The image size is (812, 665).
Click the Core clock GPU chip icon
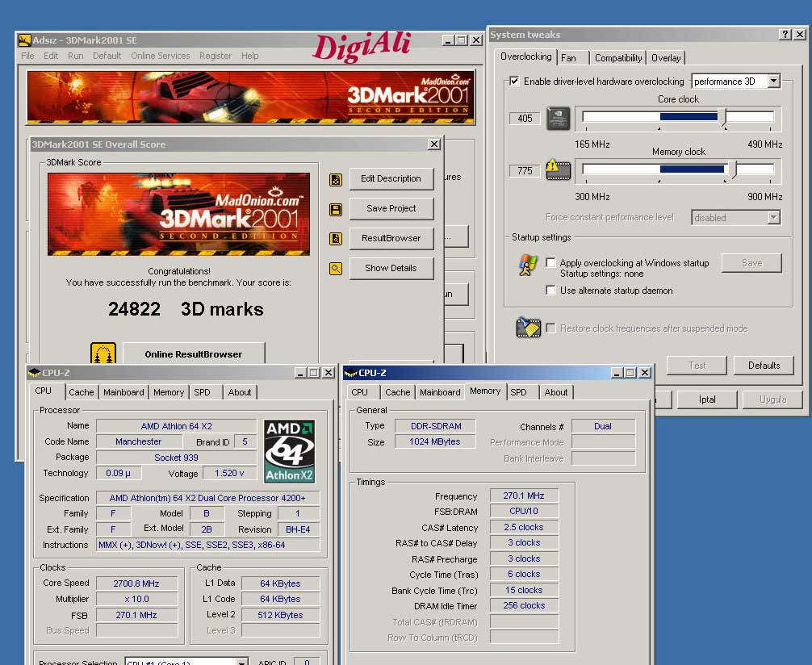point(559,119)
